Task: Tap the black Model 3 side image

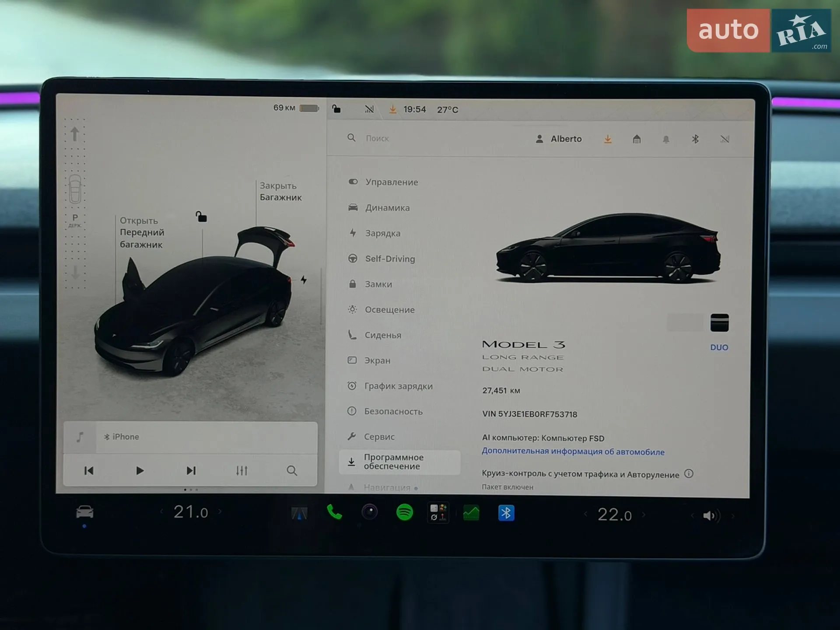Action: (x=608, y=248)
